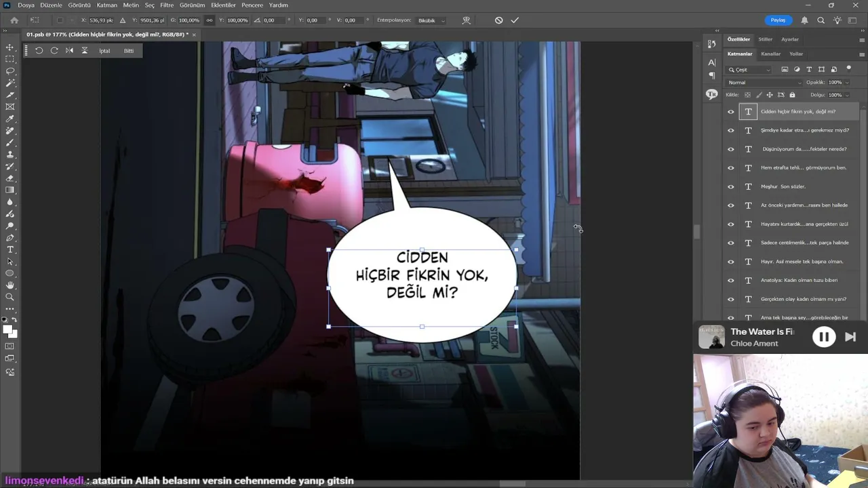This screenshot has height=488, width=868.
Task: Toggle the maintain aspect ratio link
Action: (209, 20)
